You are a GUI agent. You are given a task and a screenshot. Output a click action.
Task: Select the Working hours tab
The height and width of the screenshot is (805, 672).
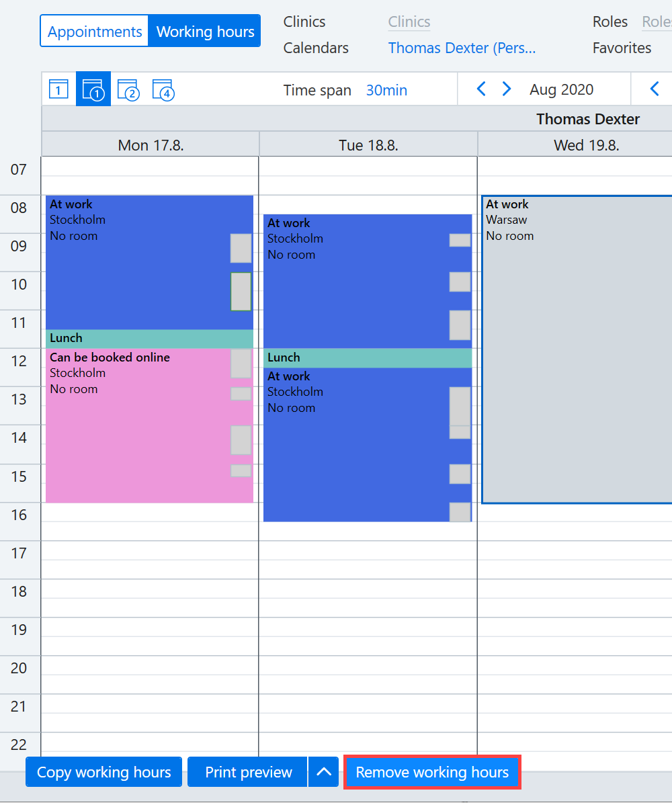(x=205, y=32)
